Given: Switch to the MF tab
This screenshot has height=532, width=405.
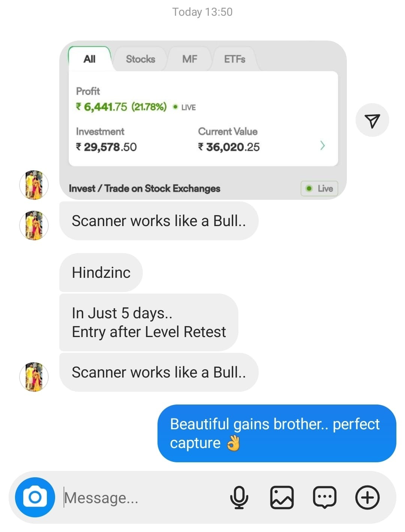Looking at the screenshot, I should click(190, 59).
